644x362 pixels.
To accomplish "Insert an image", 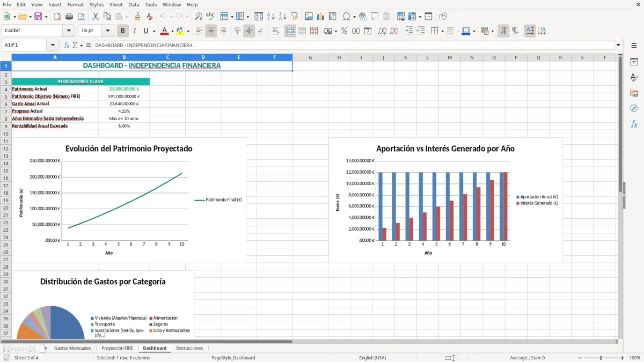I will click(x=309, y=17).
